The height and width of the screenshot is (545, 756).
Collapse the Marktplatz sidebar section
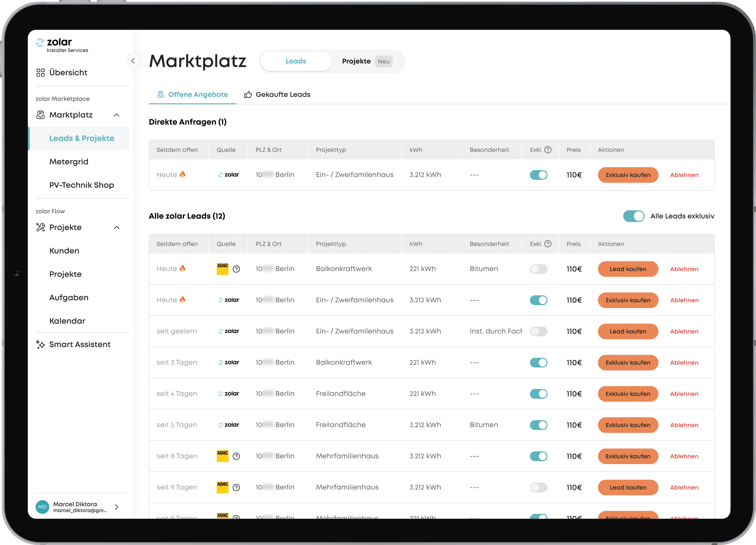(117, 115)
